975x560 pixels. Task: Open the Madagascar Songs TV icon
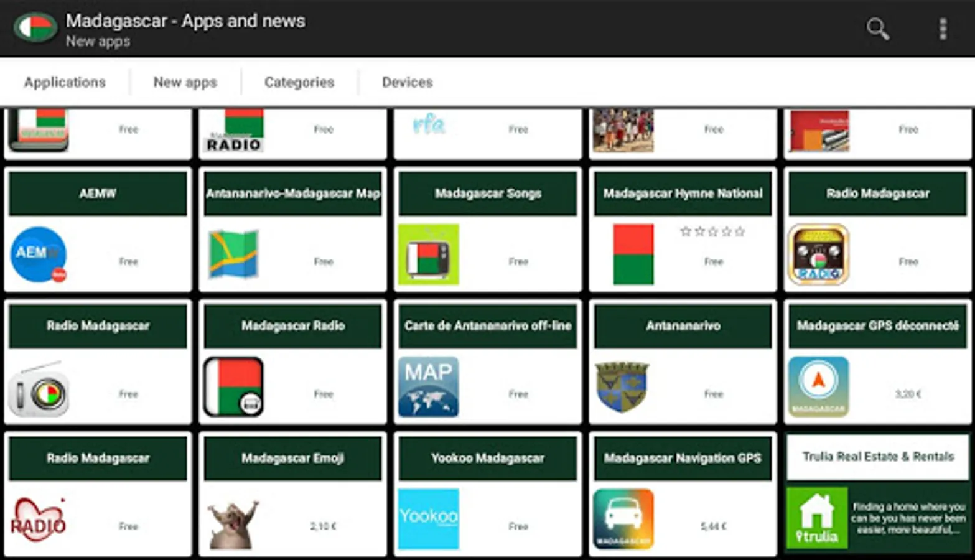(x=429, y=254)
